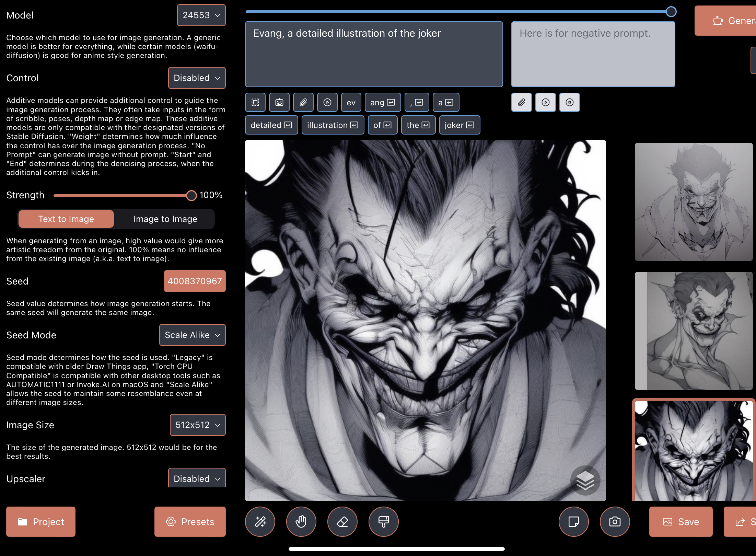Select the hand pan tool
756x556 pixels.
301,522
